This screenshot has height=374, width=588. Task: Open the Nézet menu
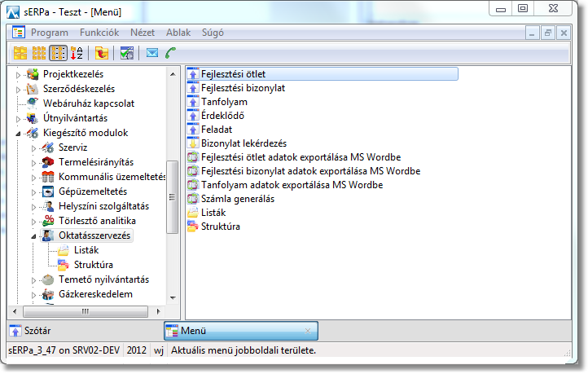143,33
